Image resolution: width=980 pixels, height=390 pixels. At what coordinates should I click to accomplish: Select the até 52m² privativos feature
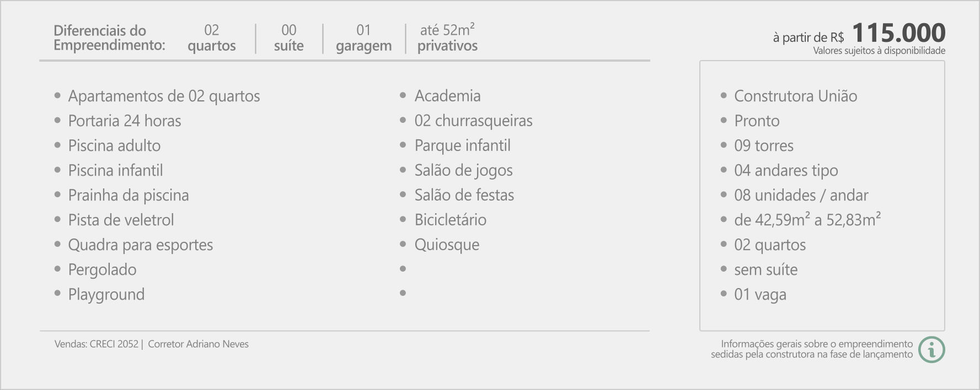coord(447,38)
